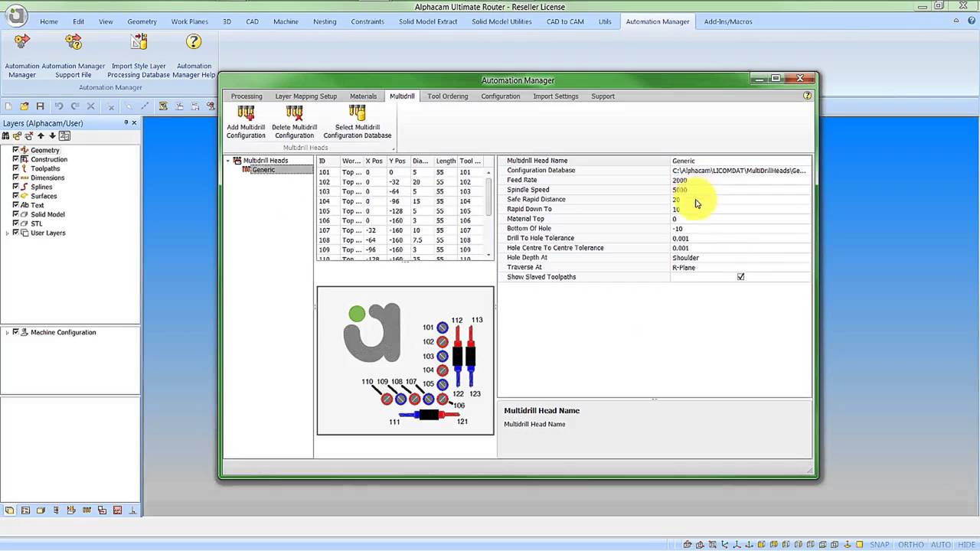Click the layer list view icon in Layers toolbar

[x=64, y=135]
